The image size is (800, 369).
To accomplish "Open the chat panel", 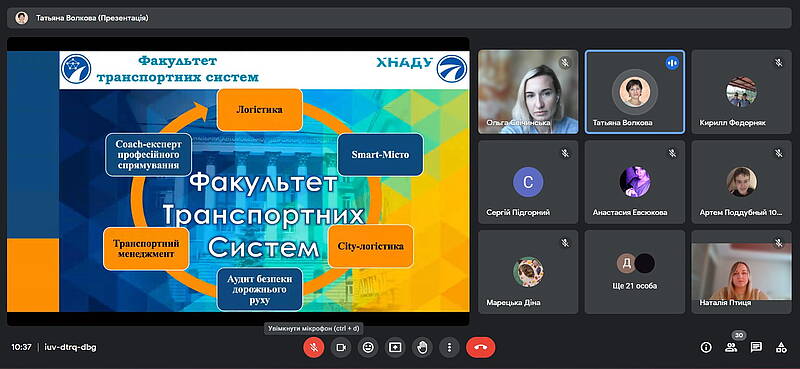I will click(756, 348).
